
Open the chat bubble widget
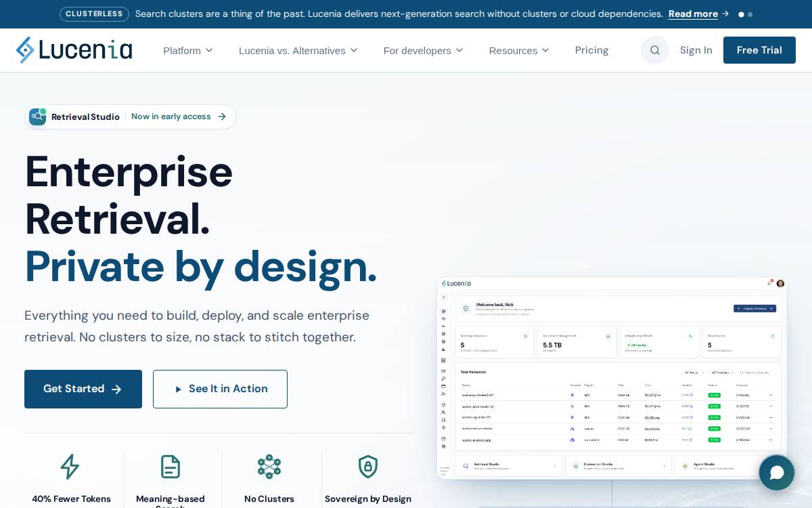[x=777, y=473]
